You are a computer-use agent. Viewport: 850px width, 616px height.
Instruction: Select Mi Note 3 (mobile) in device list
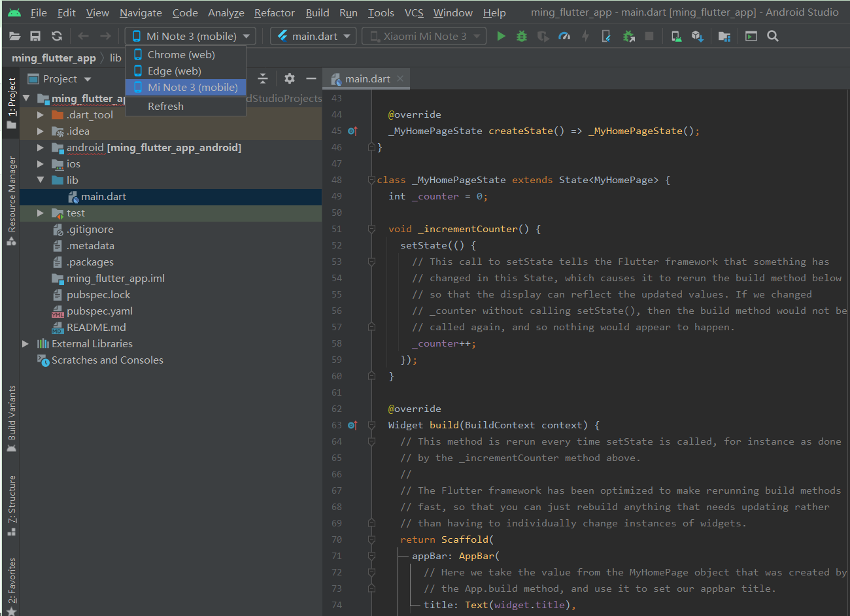(x=186, y=88)
